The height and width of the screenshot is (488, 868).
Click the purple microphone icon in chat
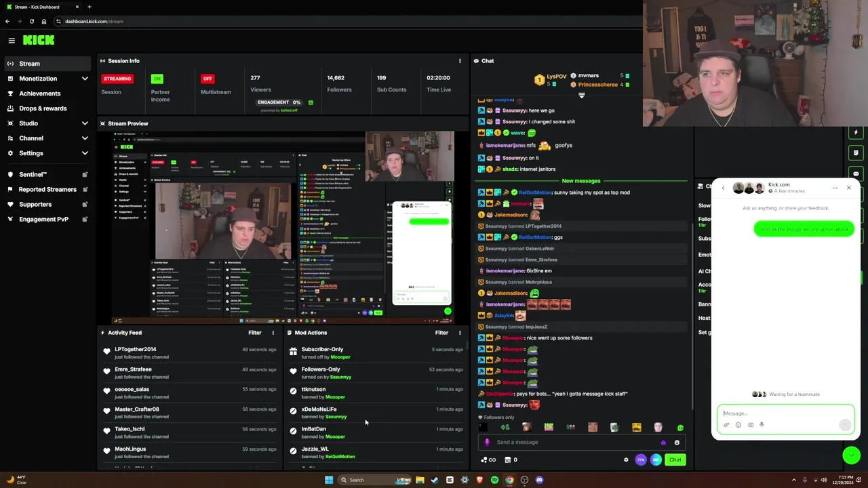(487, 443)
